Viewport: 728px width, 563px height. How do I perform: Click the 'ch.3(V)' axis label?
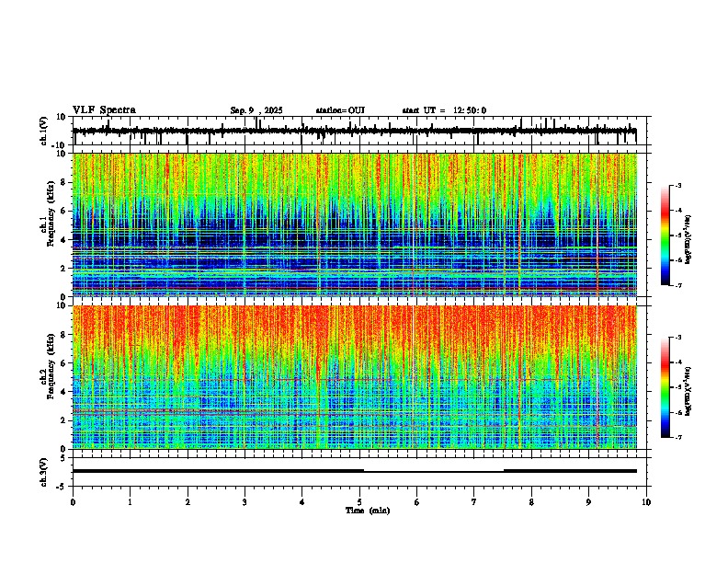click(x=44, y=472)
